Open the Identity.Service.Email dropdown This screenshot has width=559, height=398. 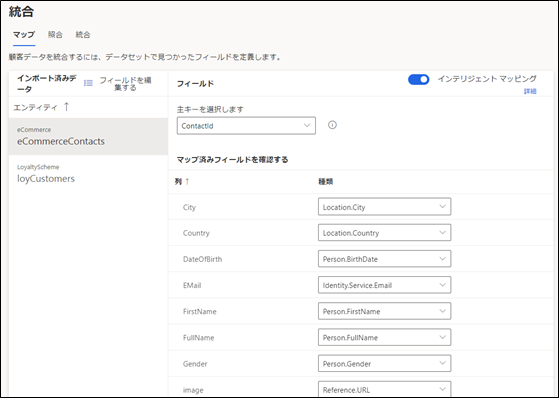(384, 285)
